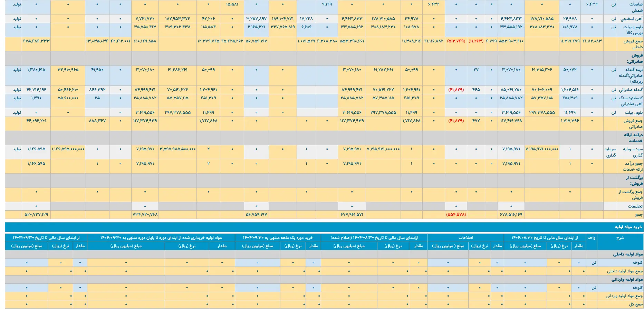Click the 'واحد' column header
644x311 pixels.
591,238
